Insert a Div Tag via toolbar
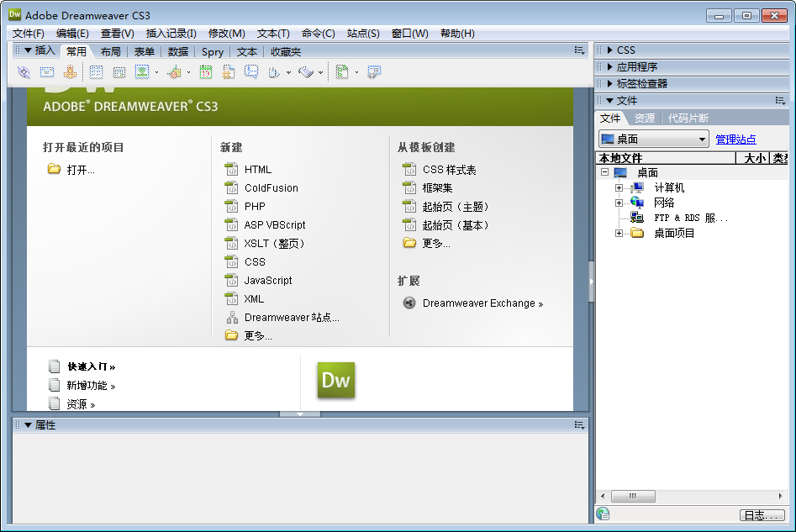 [x=119, y=72]
